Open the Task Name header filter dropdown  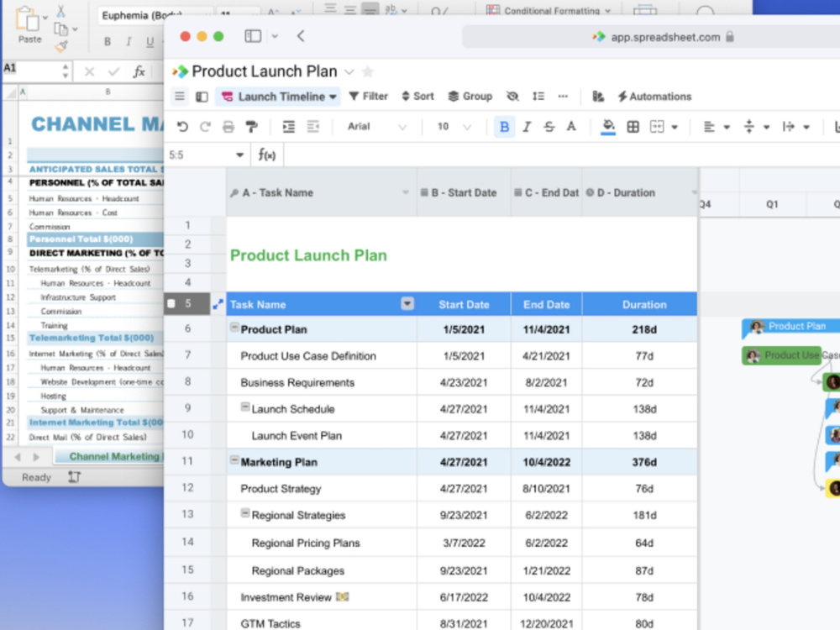point(407,304)
